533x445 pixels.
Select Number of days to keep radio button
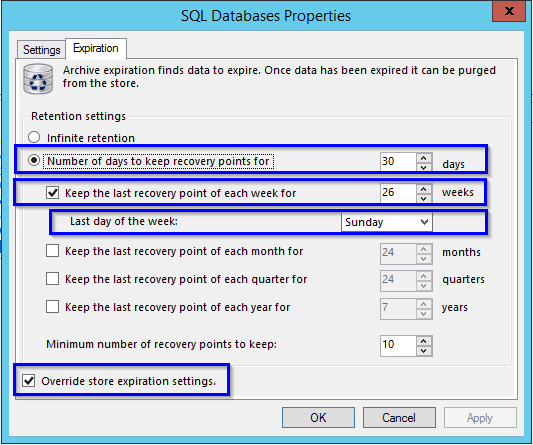pyautogui.click(x=34, y=160)
